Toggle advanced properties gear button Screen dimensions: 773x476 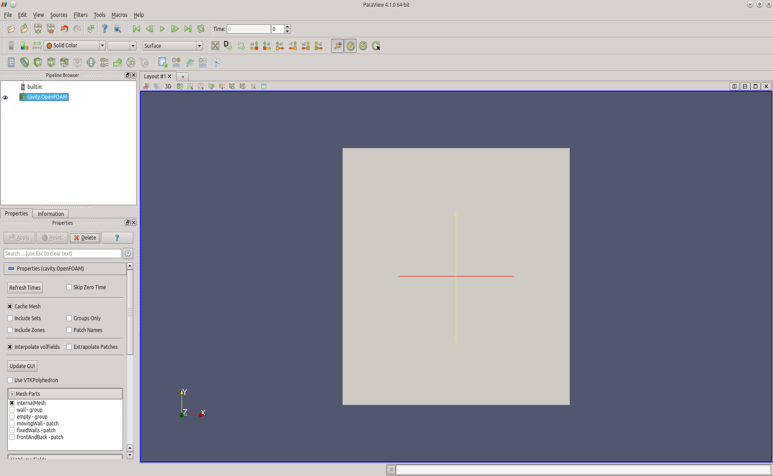pos(128,254)
